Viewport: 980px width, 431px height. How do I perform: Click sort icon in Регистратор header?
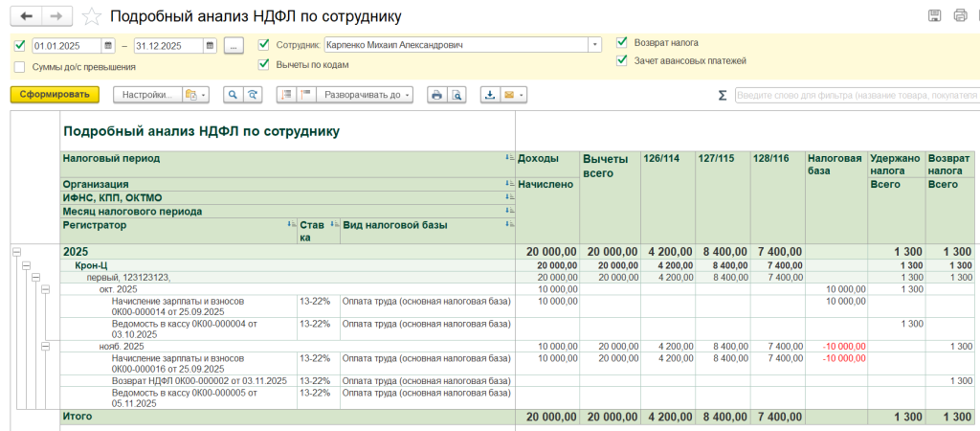[291, 224]
